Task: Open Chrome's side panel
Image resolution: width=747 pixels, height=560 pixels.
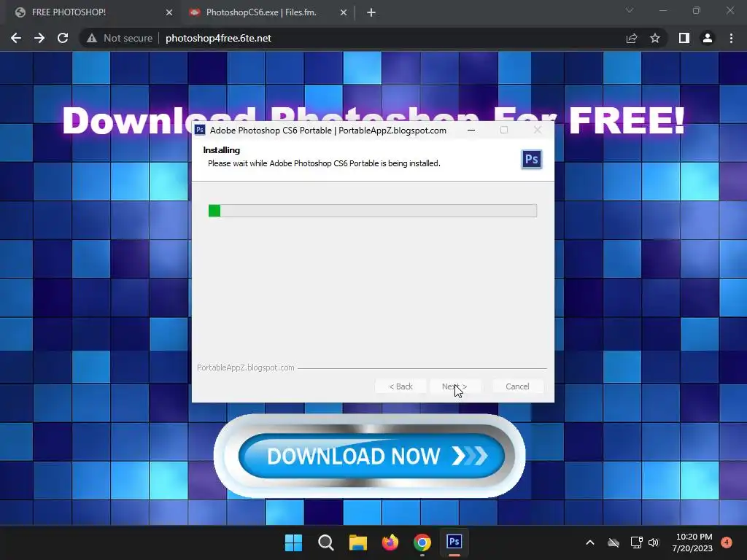Action: pyautogui.click(x=684, y=38)
